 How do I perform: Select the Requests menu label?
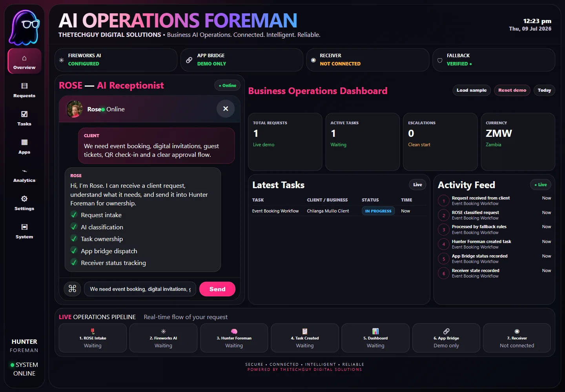24,96
